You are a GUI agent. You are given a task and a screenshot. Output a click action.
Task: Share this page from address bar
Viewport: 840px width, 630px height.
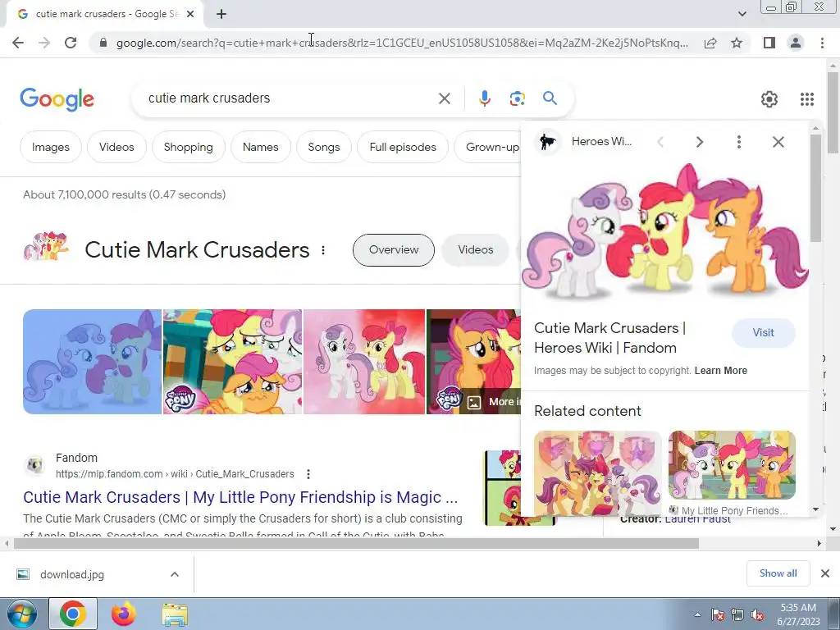[x=710, y=43]
